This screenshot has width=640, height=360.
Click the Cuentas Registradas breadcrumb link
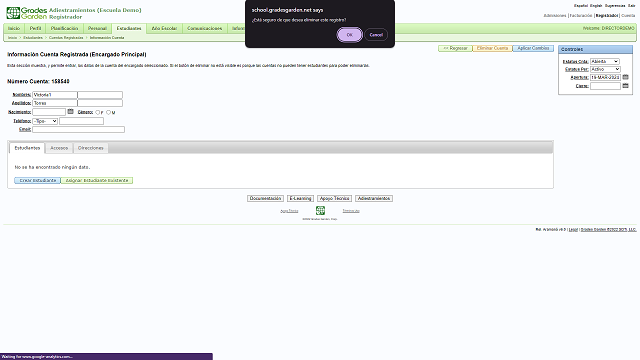click(x=66, y=38)
